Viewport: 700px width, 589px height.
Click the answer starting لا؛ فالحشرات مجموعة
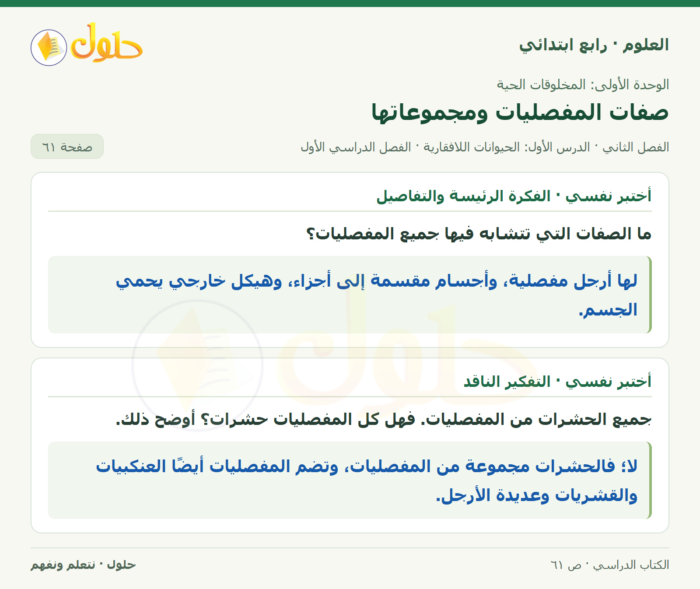[x=350, y=480]
